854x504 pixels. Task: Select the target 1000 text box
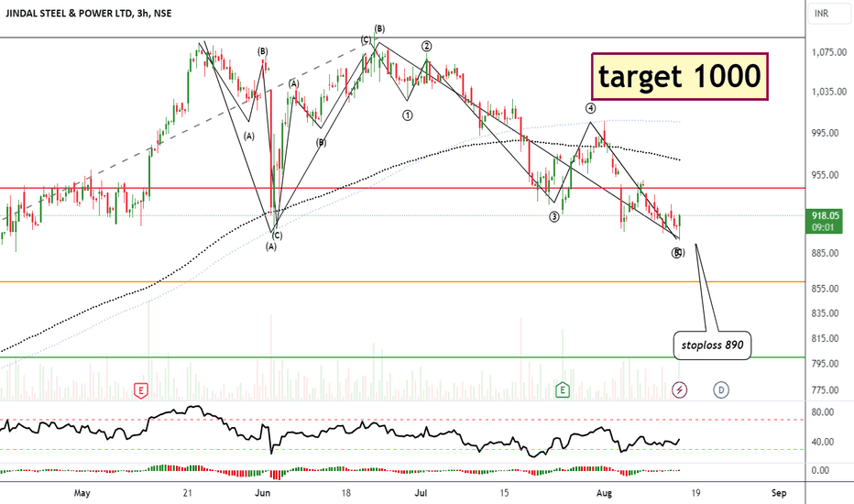coord(680,76)
